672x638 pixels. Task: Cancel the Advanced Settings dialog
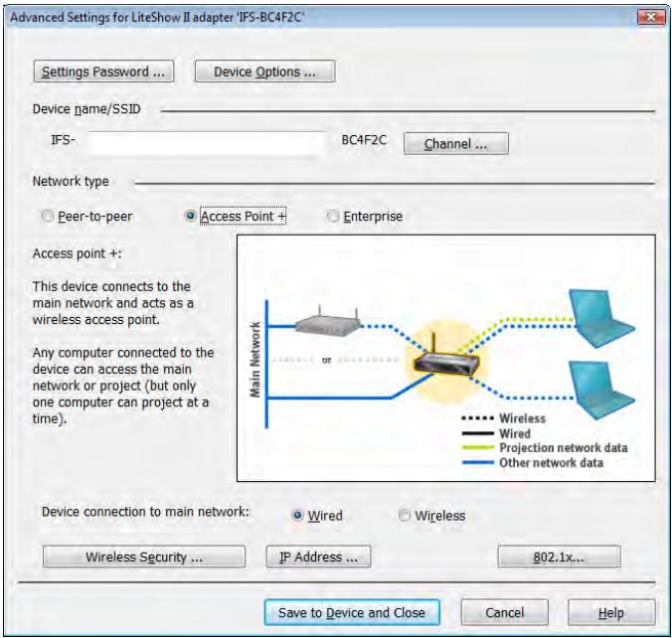(x=504, y=612)
